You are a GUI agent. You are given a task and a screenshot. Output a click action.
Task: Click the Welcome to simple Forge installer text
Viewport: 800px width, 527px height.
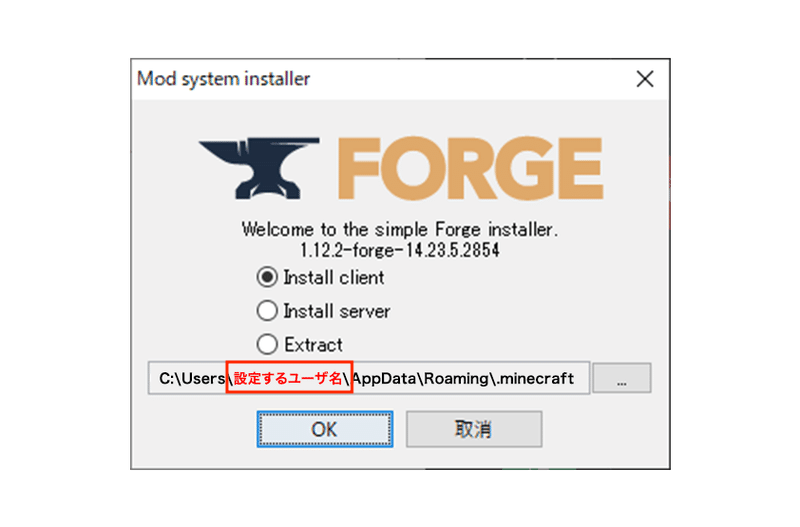[x=399, y=230]
